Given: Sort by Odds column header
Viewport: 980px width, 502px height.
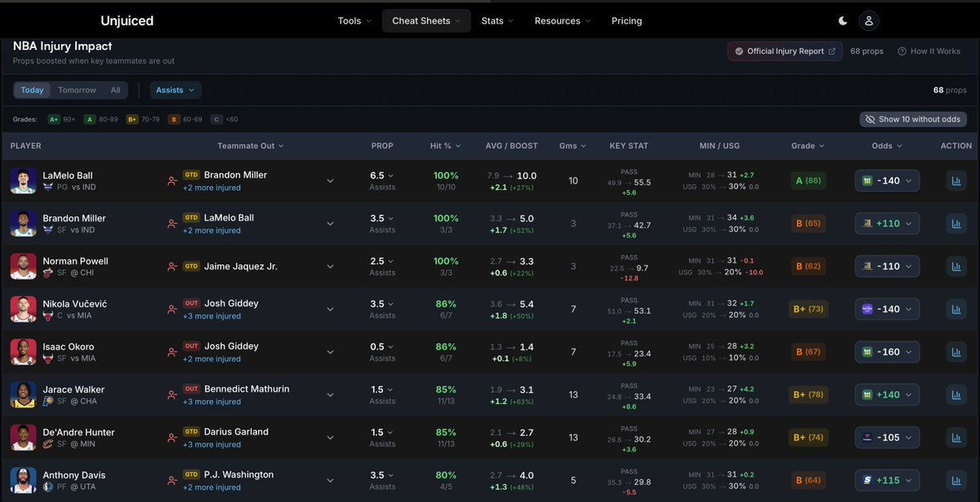Looking at the screenshot, I should (888, 146).
